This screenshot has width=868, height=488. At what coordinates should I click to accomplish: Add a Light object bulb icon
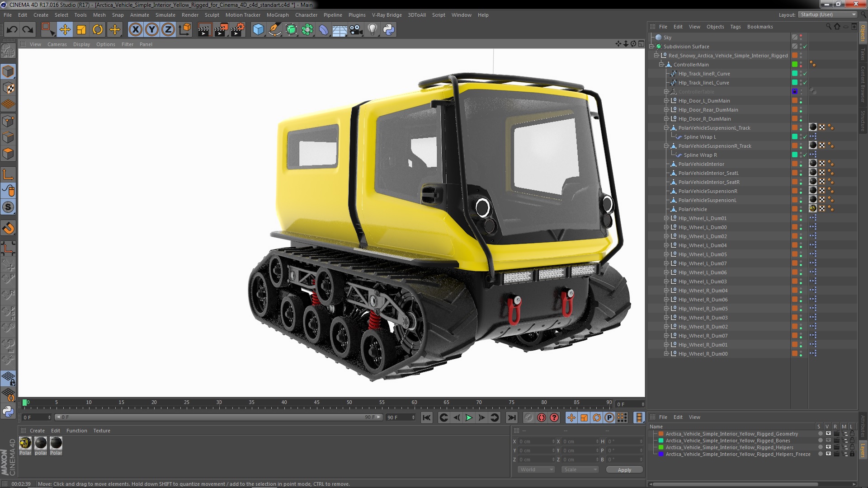click(x=372, y=30)
